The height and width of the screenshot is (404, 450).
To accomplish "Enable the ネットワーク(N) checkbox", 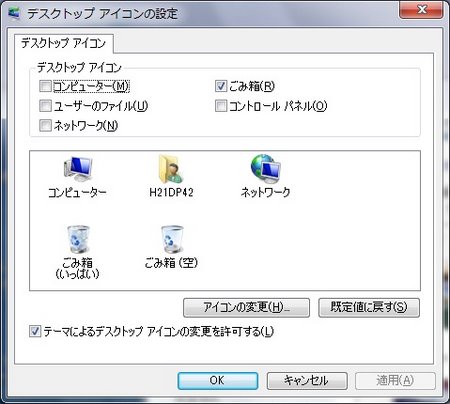I will (45, 125).
